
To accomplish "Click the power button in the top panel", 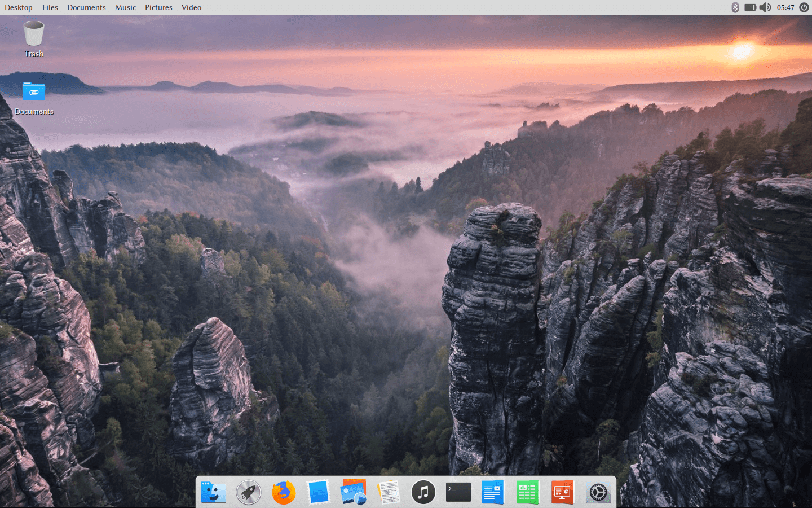I will click(804, 7).
